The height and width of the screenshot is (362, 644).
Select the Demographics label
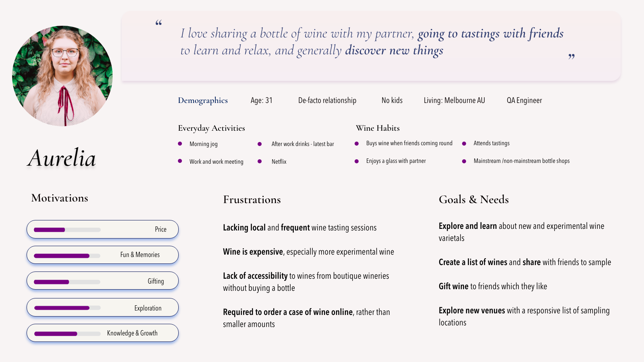click(203, 101)
